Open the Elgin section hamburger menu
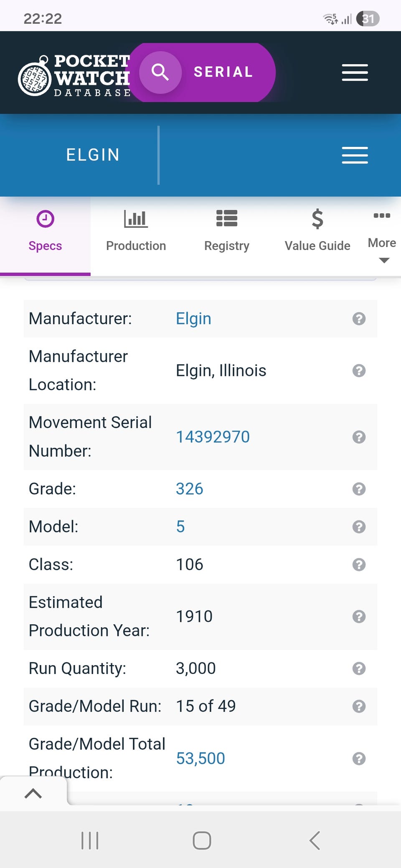The height and width of the screenshot is (868, 401). 355,155
